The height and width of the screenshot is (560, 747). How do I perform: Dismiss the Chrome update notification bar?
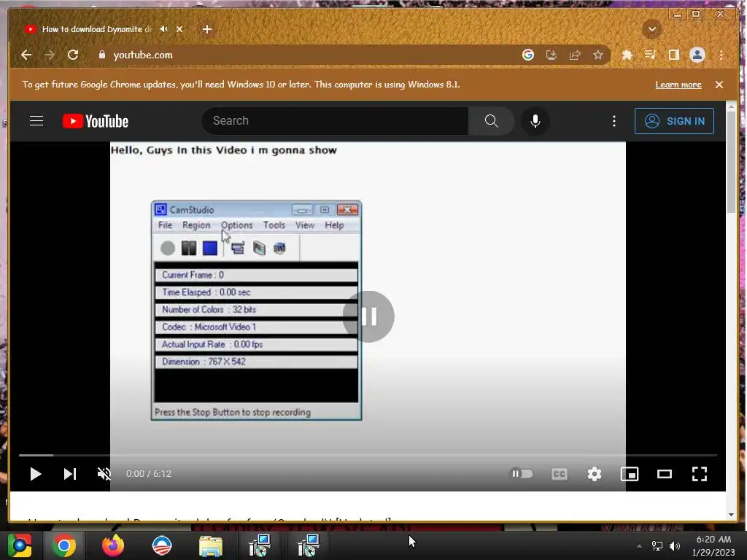tap(719, 85)
